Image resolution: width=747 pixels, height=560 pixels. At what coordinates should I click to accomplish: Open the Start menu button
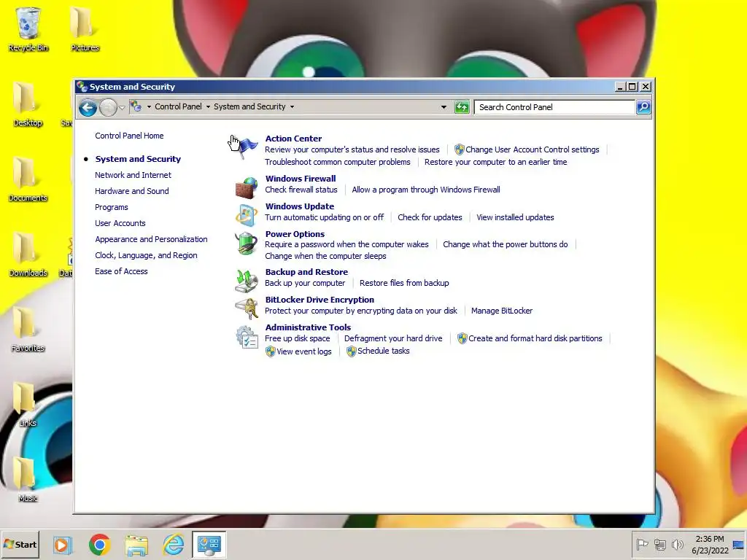pos(20,544)
